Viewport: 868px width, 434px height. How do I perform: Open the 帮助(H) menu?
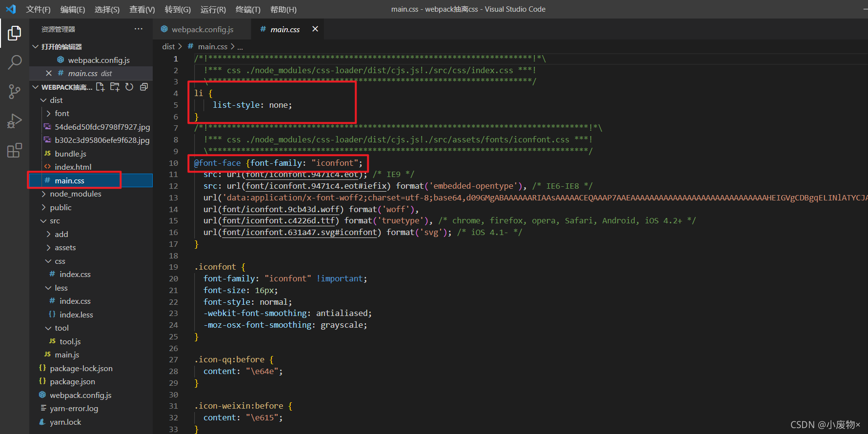coord(283,9)
